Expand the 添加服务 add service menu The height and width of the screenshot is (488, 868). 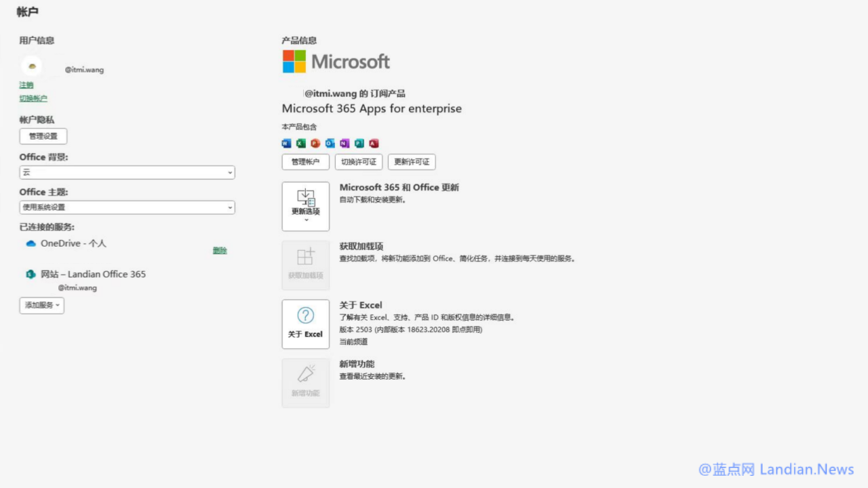pyautogui.click(x=42, y=306)
